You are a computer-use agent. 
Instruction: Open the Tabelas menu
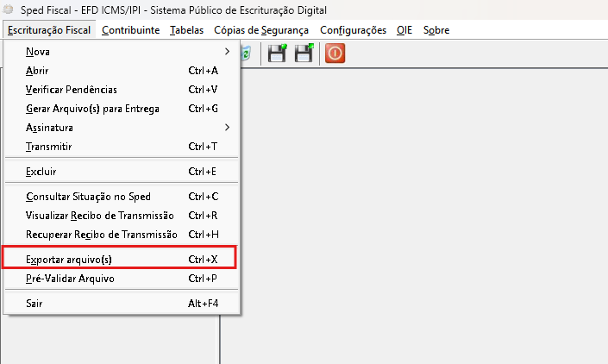pos(187,30)
